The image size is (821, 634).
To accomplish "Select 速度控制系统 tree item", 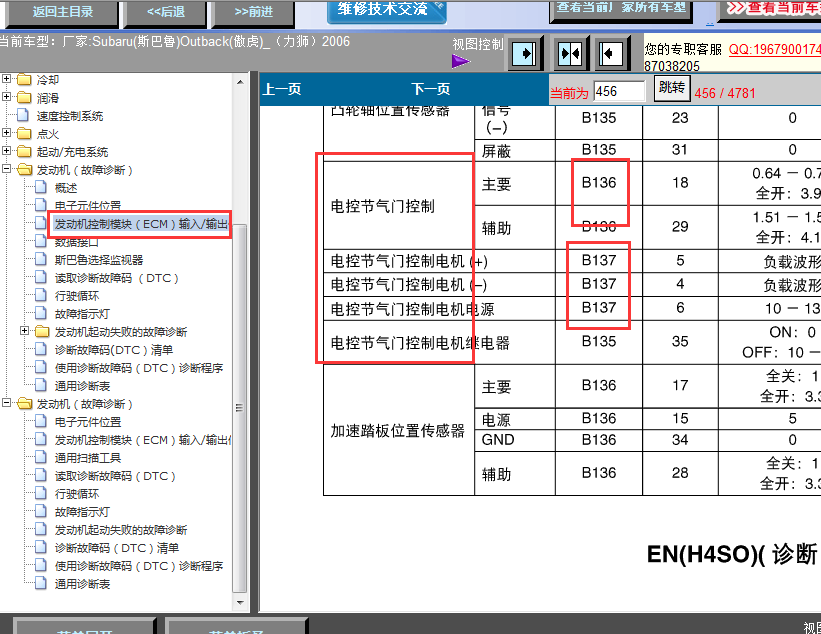I will click(x=69, y=116).
